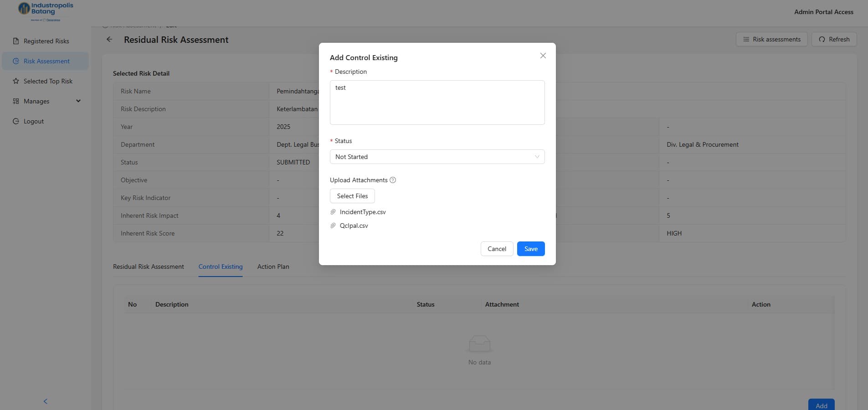Click the SUBMITTED status value
This screenshot has height=410, width=868.
coord(293,162)
